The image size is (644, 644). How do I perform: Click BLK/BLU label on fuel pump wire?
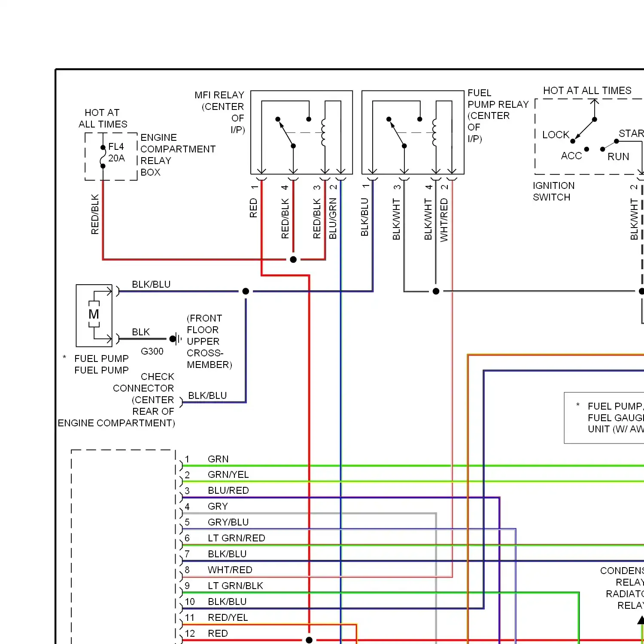151,284
